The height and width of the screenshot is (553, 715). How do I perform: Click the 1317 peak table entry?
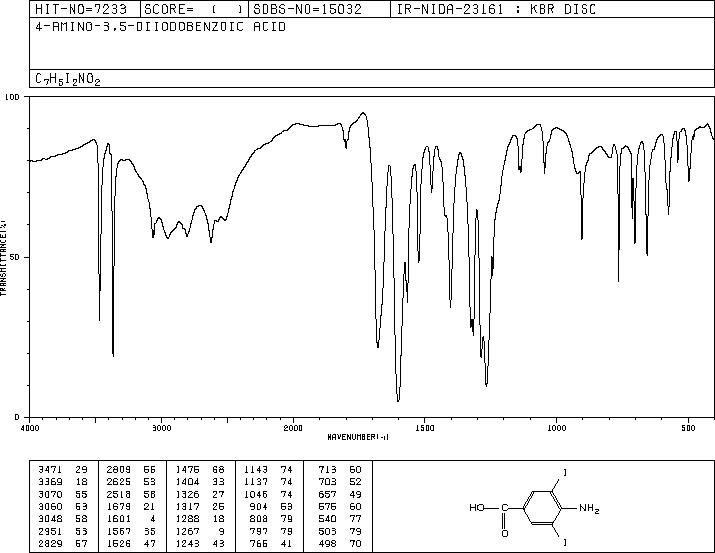(x=200, y=506)
